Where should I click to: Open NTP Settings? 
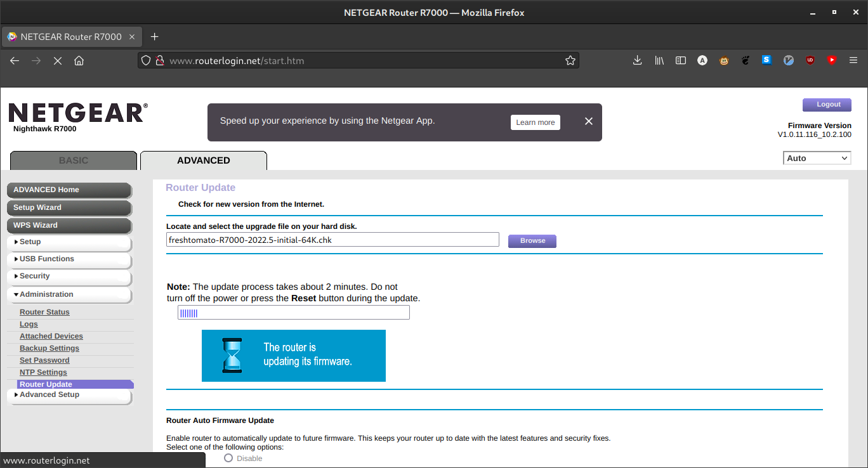(x=43, y=372)
